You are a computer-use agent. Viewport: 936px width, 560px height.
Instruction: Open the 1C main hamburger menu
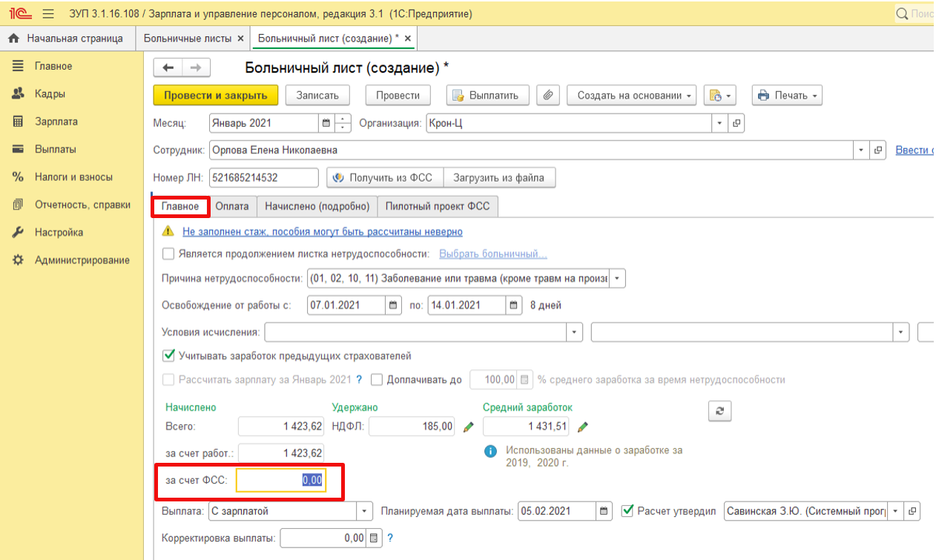[x=49, y=14]
